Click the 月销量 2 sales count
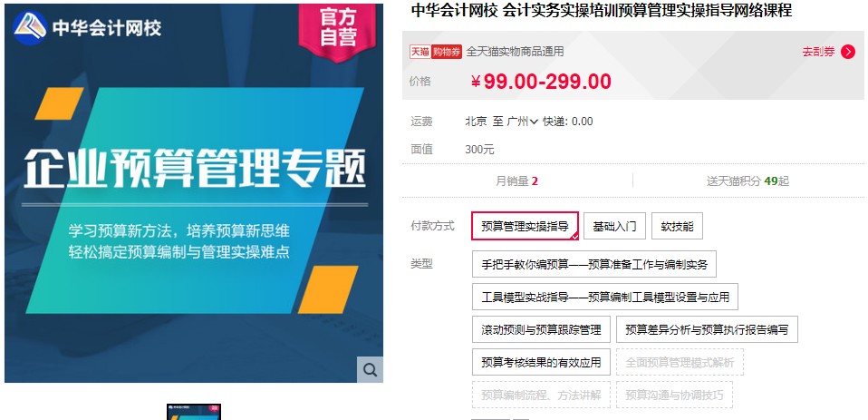 517,181
